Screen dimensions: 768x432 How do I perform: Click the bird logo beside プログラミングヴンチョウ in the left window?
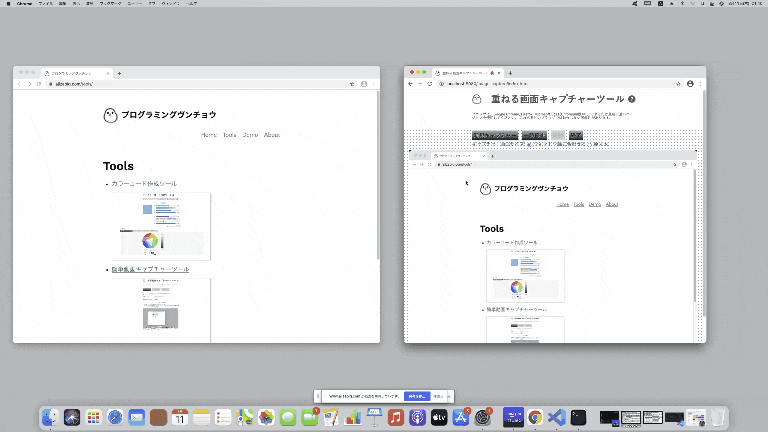(110, 116)
